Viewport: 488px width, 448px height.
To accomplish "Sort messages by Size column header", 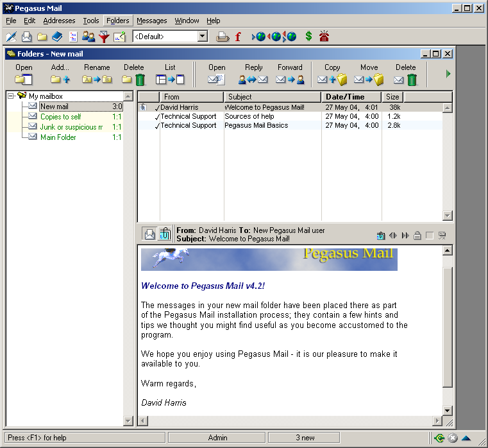I will coord(392,97).
